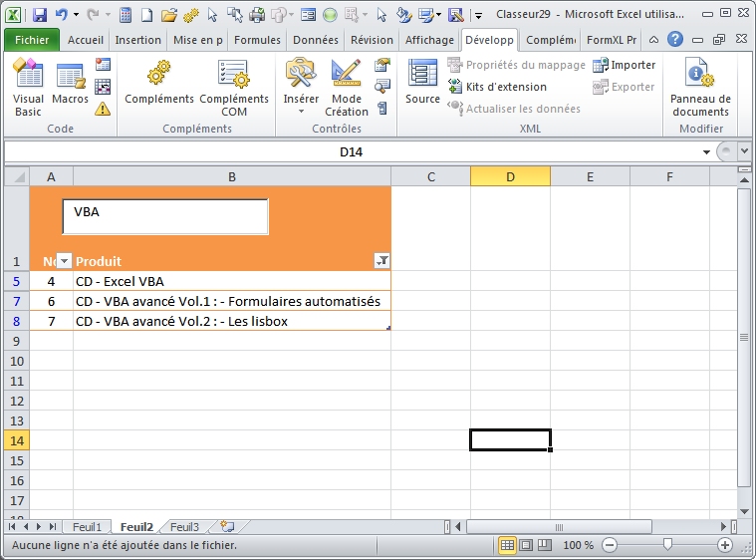Click View Code icon in Contrôles
756x560 pixels.
click(x=382, y=87)
